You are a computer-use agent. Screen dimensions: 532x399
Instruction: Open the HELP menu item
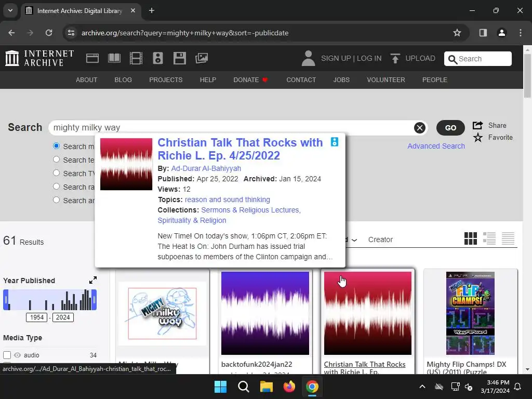click(208, 79)
